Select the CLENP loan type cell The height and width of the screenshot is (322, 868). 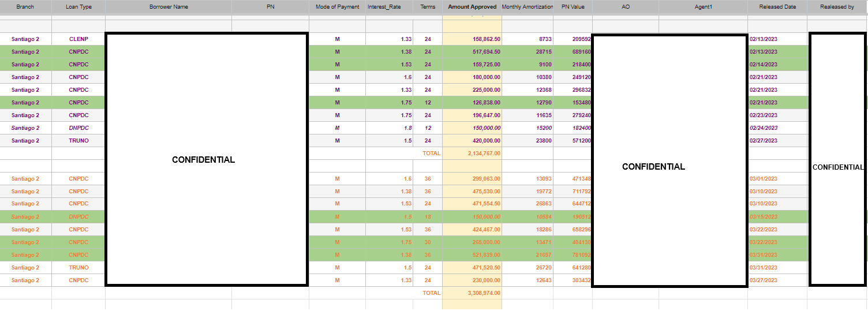[78, 39]
